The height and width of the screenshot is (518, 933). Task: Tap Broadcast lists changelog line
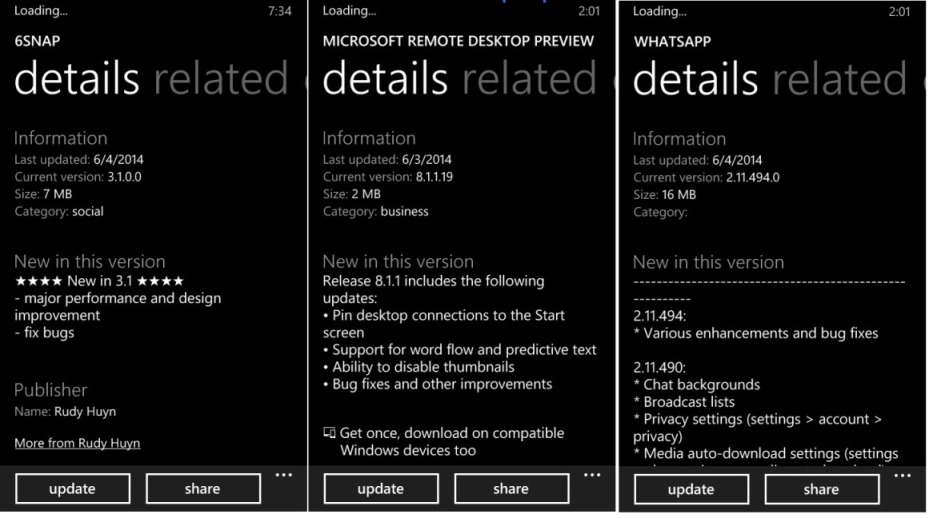[684, 402]
